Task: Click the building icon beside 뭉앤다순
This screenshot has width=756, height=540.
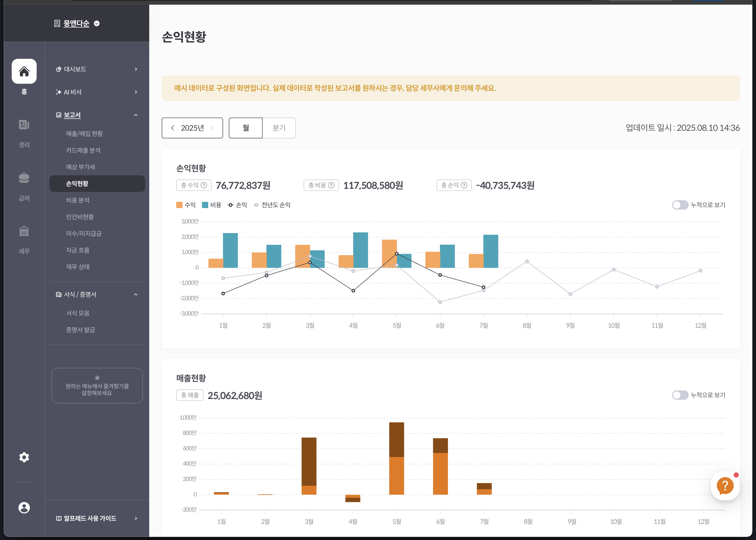Action: tap(57, 23)
